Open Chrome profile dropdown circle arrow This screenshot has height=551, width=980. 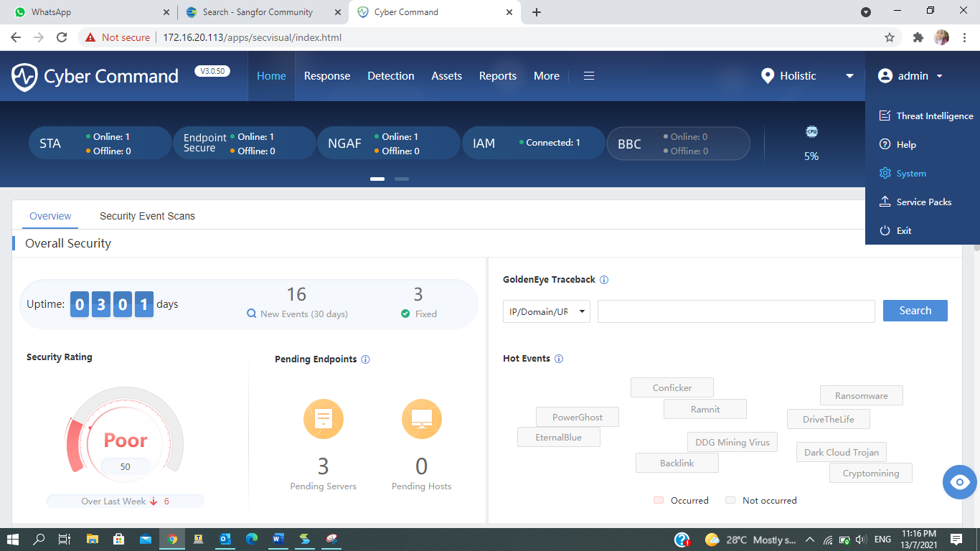(x=866, y=12)
